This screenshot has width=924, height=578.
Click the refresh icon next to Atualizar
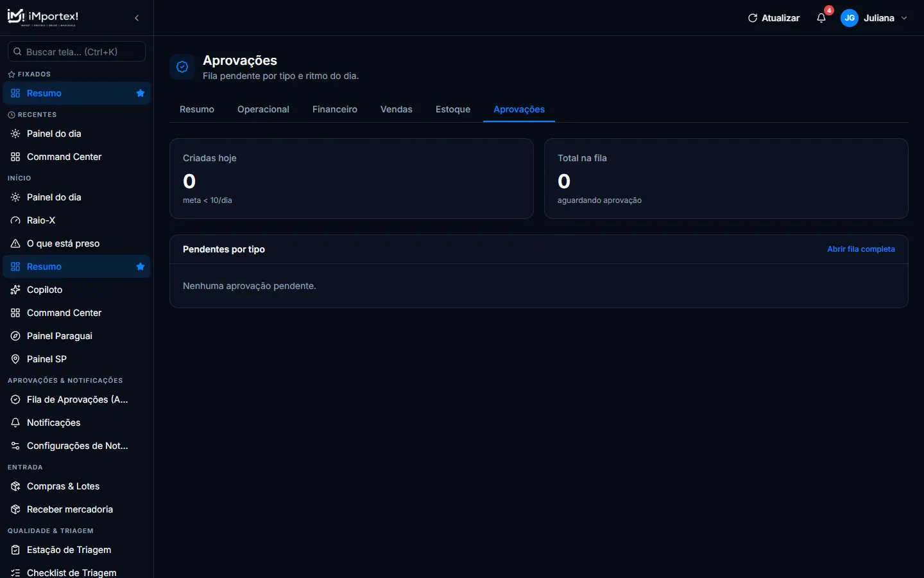tap(753, 18)
